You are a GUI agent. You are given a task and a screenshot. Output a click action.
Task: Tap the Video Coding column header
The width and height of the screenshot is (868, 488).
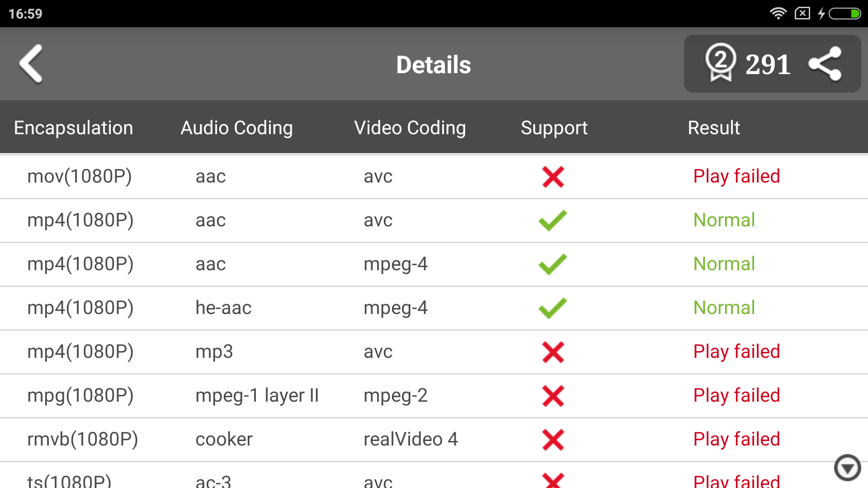pyautogui.click(x=410, y=128)
